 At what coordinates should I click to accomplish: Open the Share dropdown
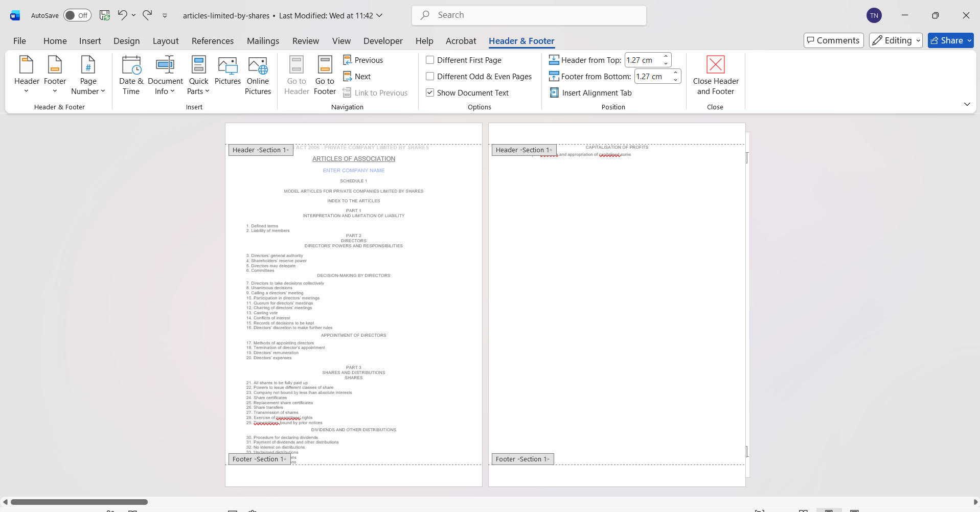tap(969, 40)
